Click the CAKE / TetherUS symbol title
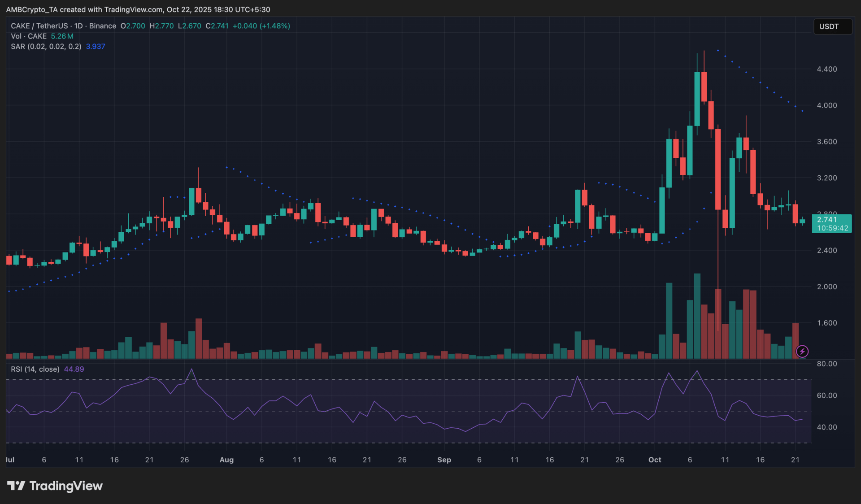Screen dimensions: 861x504 point(39,26)
